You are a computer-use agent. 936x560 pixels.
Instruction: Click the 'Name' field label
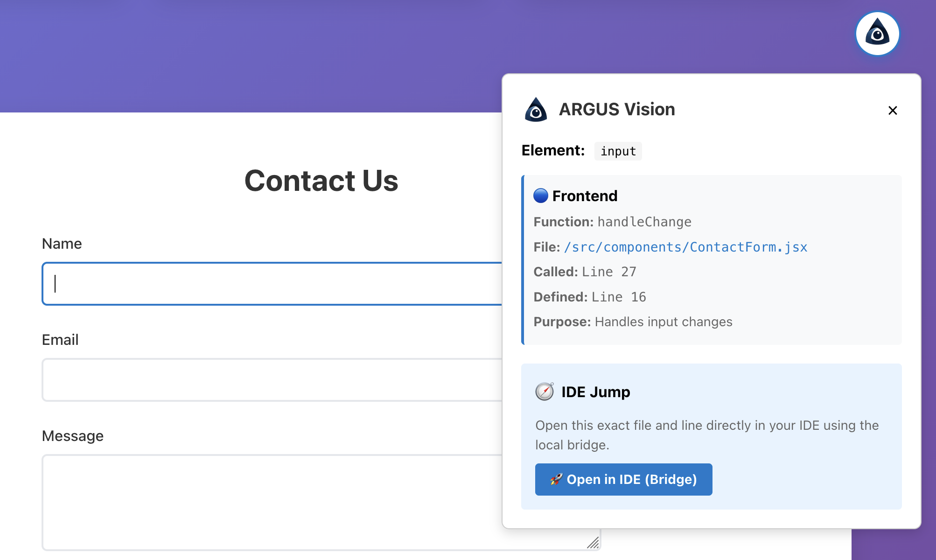pyautogui.click(x=62, y=244)
